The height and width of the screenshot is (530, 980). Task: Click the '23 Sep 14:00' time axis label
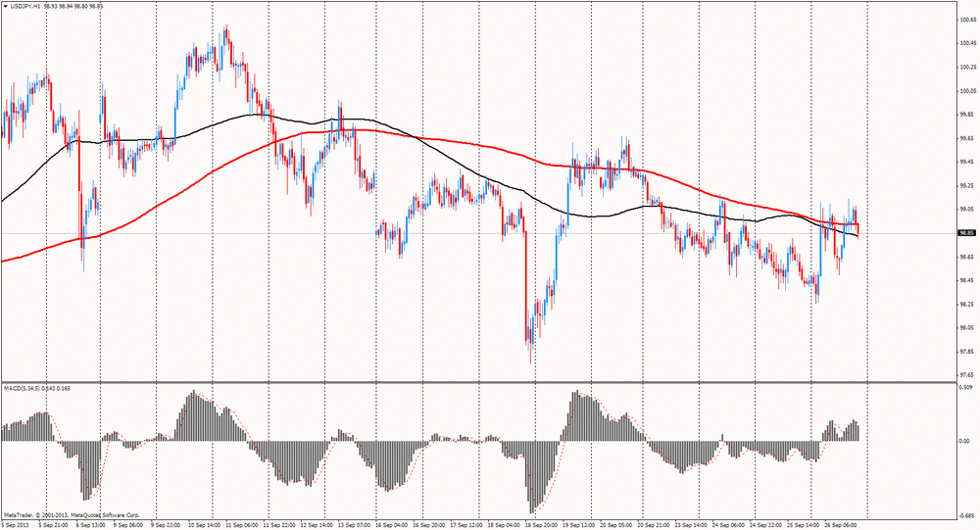pyautogui.click(x=691, y=525)
